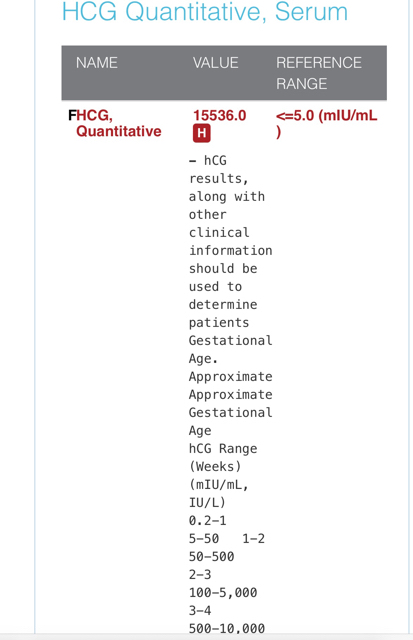Click the '100-5,000' range entry
The height and width of the screenshot is (640, 413).
click(223, 593)
